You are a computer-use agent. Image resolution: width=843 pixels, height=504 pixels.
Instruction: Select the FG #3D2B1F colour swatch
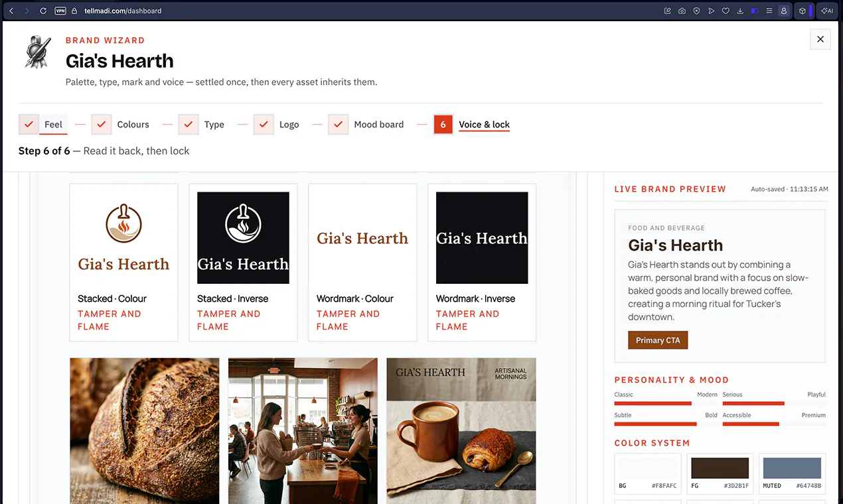pyautogui.click(x=720, y=473)
